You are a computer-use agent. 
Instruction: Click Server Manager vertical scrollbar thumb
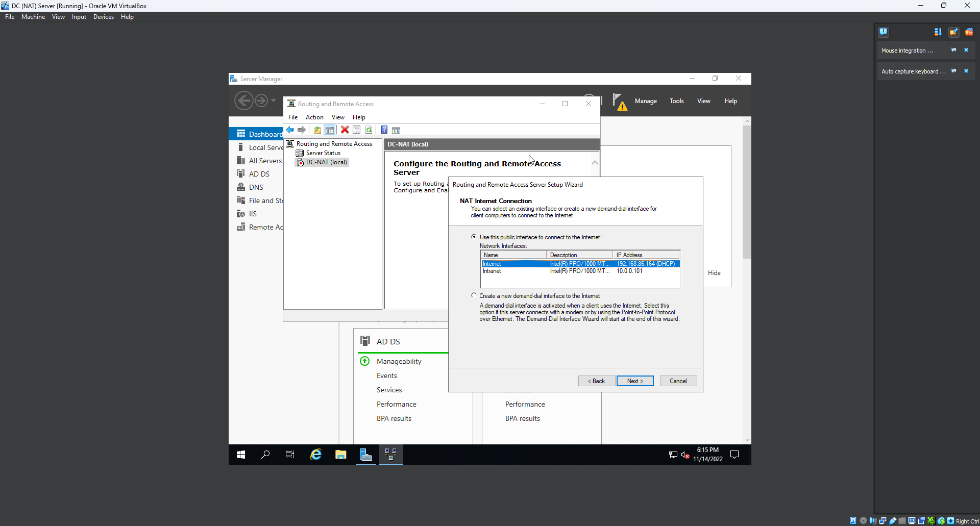[747, 191]
